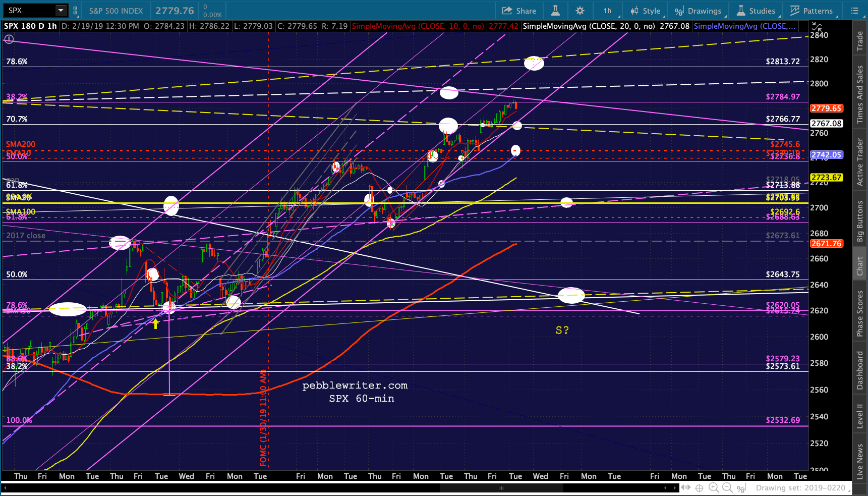The image size is (868, 496).
Task: Click the expand time axis icon
Action: click(x=686, y=488)
